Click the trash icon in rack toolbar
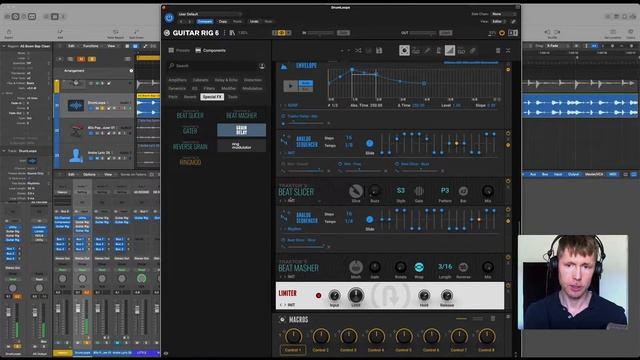This screenshot has width=640, height=360. 498,51
